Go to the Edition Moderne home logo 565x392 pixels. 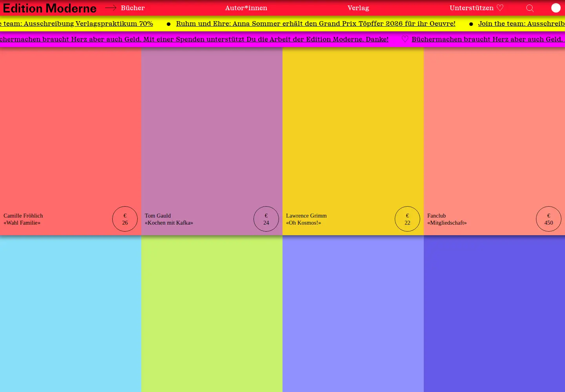pos(50,8)
